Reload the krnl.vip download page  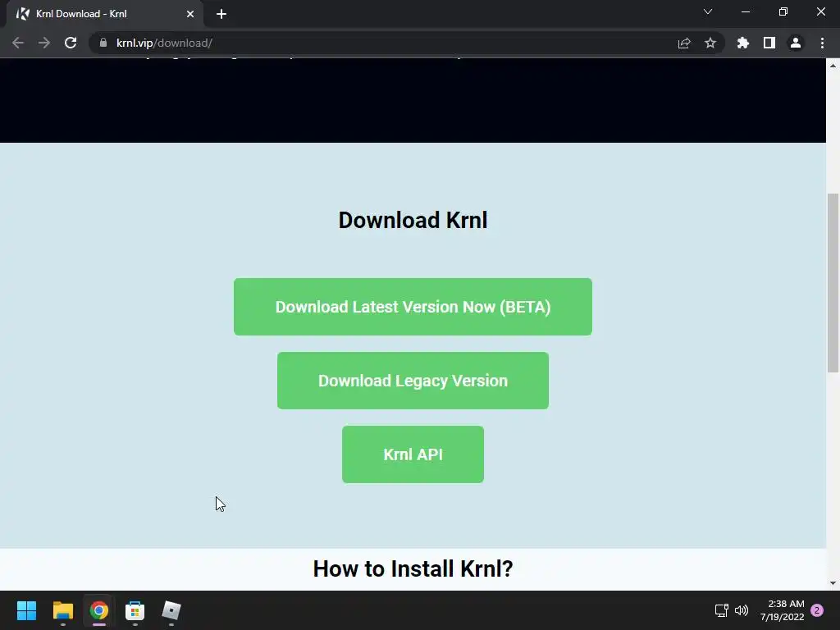(x=71, y=43)
